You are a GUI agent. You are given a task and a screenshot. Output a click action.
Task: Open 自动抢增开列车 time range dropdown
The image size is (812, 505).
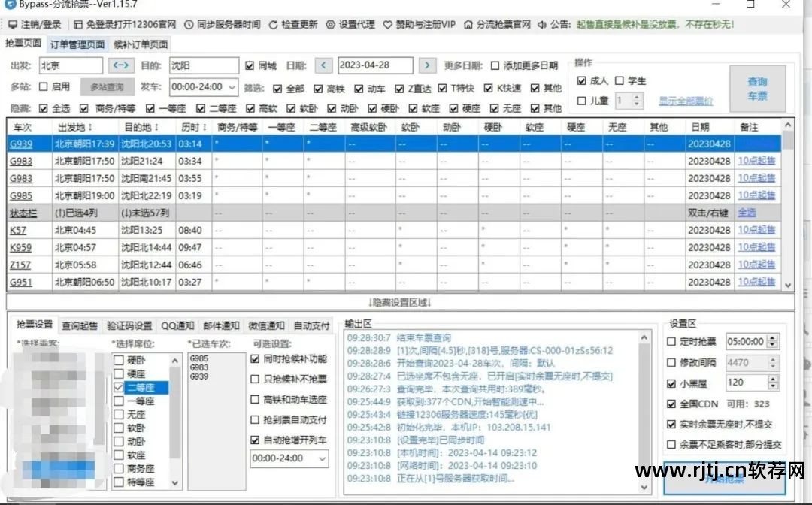pyautogui.click(x=322, y=458)
